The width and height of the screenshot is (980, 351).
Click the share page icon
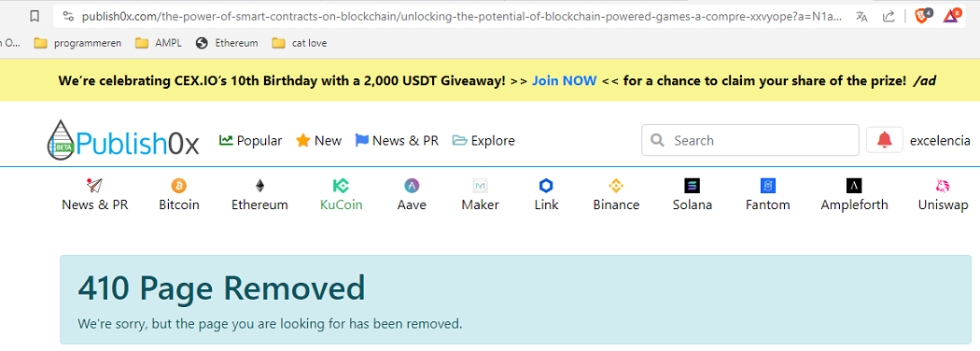(x=889, y=16)
